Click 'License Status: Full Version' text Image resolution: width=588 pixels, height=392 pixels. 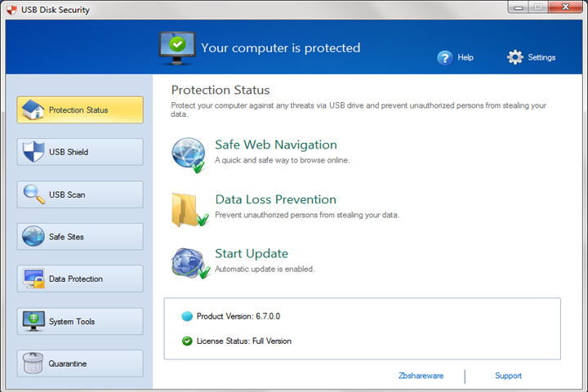[244, 341]
